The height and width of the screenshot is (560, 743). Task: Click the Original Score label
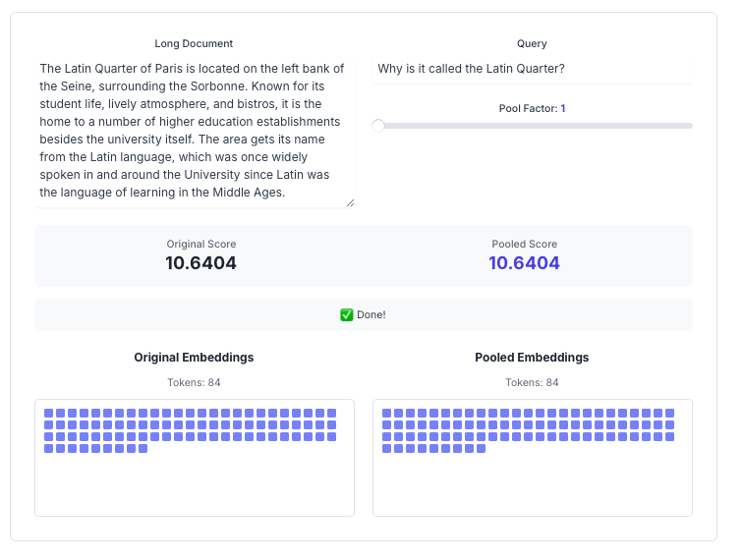click(x=200, y=244)
